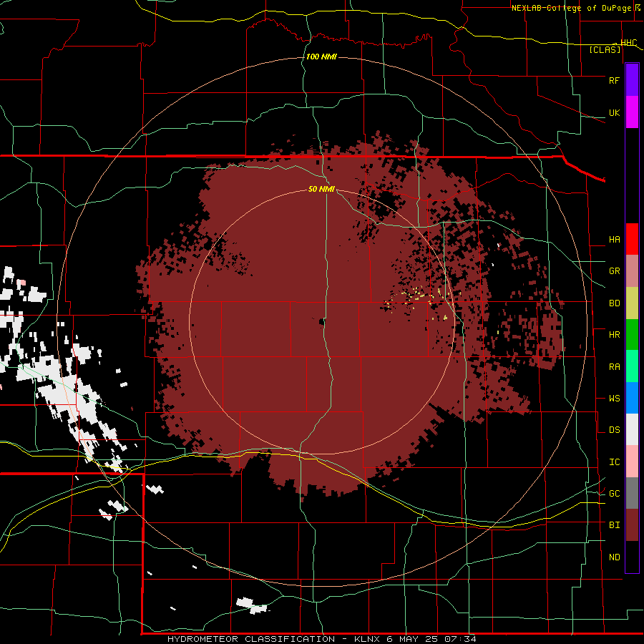
Task: Click the RF legend label
Action: pyautogui.click(x=614, y=80)
